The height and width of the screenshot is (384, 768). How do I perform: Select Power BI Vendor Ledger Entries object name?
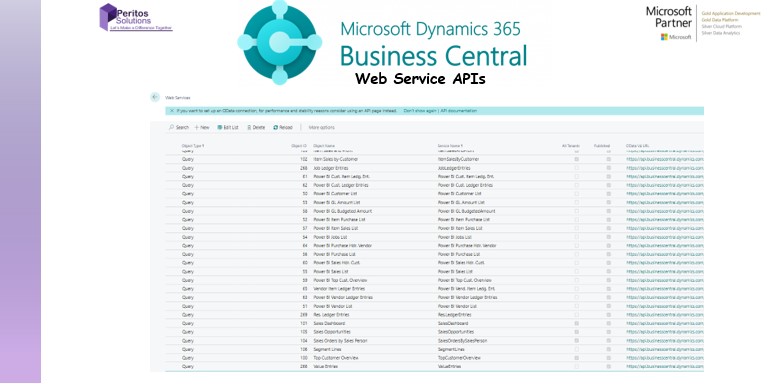coord(343,297)
